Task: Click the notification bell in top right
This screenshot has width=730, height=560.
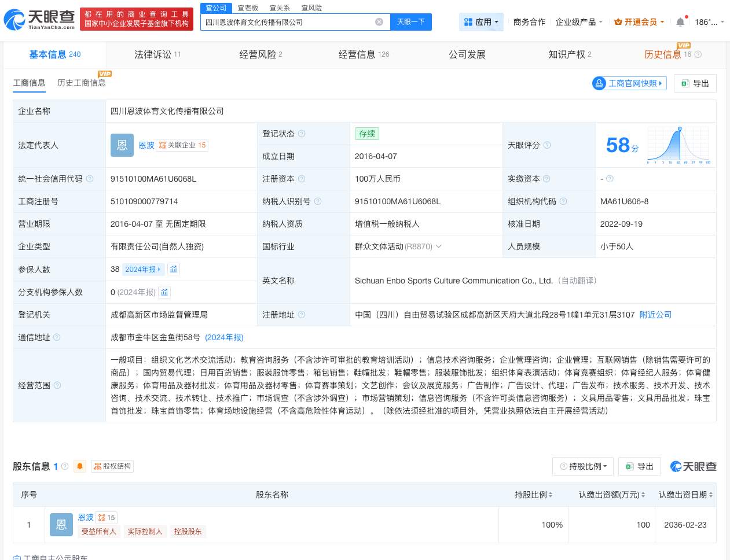Action: 680,21
